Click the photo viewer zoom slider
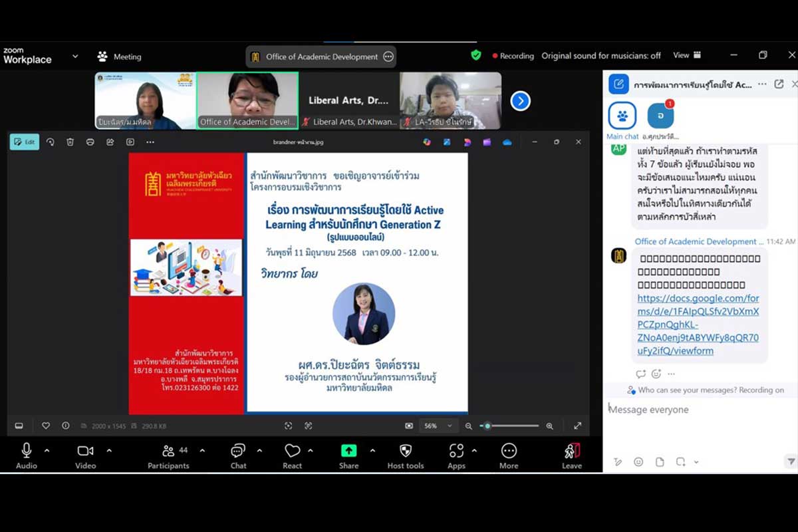 click(x=509, y=426)
